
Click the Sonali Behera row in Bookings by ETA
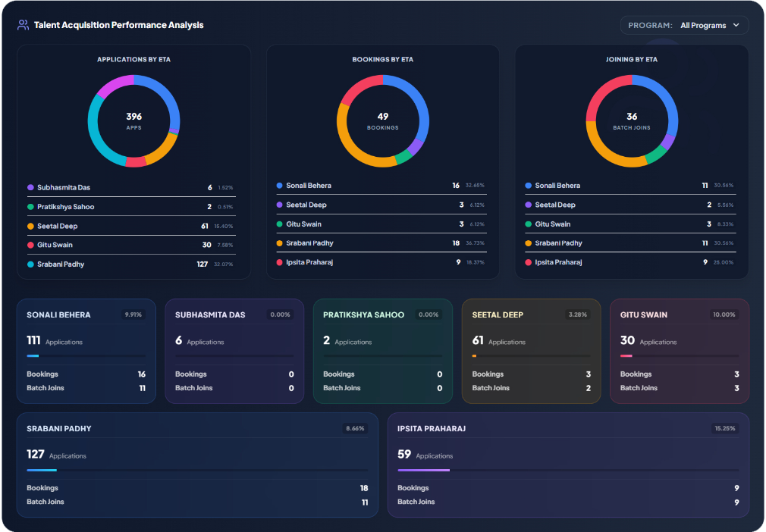(x=381, y=186)
